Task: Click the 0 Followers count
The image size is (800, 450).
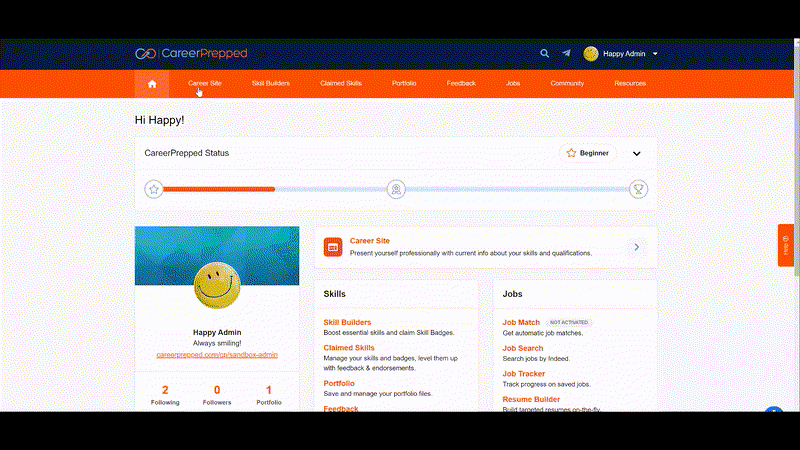Action: 217,395
